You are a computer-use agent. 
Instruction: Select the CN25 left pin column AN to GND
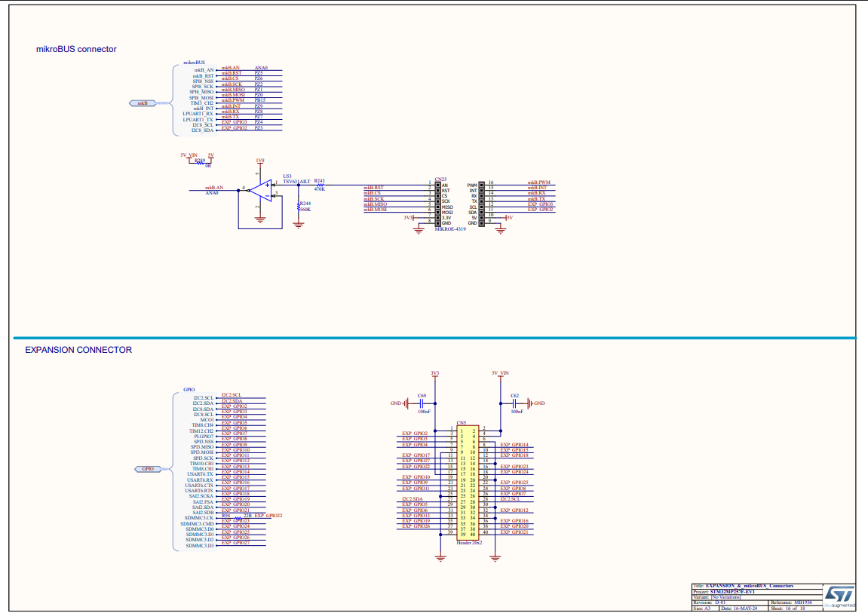(438, 204)
